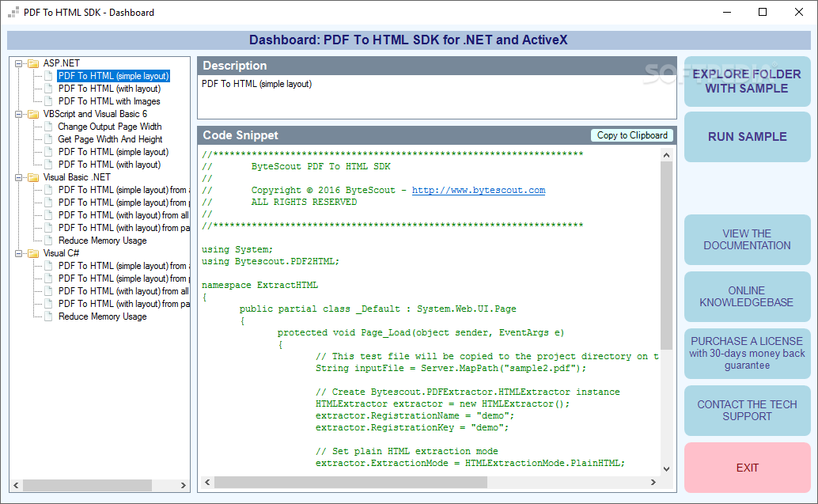Select PDF To HTML with Images sample
The image size is (818, 504).
point(109,101)
